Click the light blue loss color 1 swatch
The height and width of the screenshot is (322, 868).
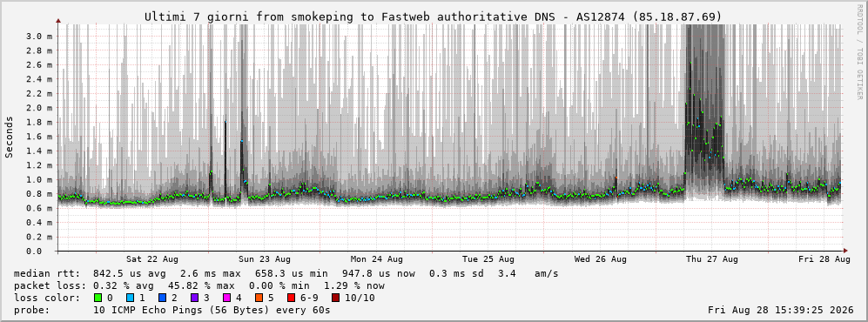tap(130, 298)
